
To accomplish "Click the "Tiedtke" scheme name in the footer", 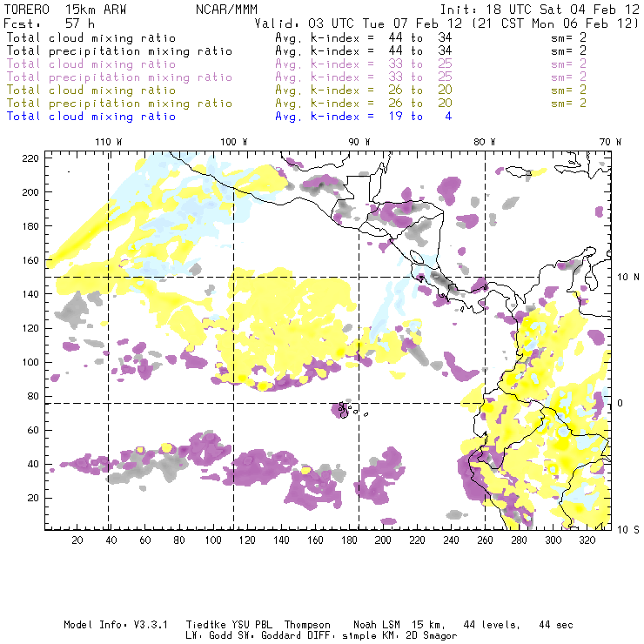I will pyautogui.click(x=206, y=625).
